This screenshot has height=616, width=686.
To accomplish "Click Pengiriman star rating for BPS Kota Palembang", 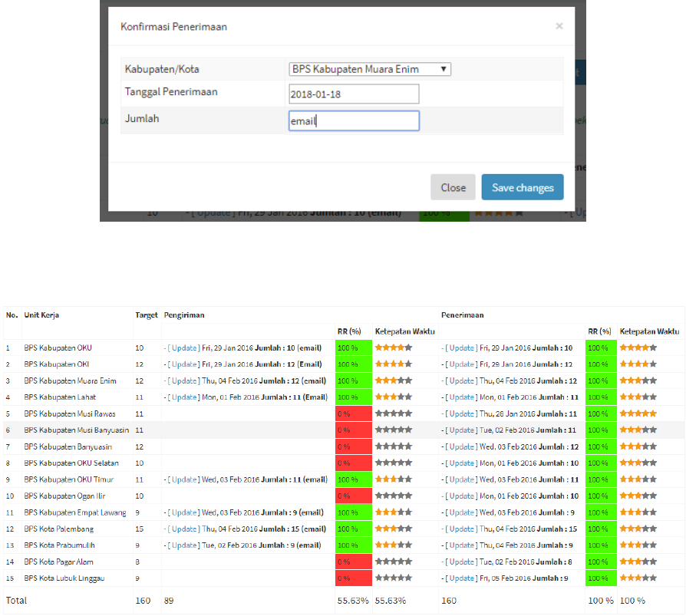I will (394, 529).
